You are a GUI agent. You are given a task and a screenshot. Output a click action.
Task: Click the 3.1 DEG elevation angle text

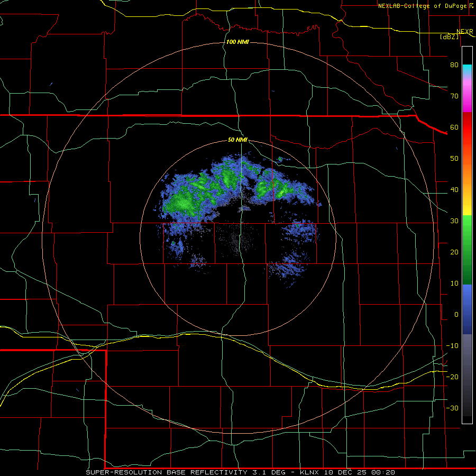point(269,472)
